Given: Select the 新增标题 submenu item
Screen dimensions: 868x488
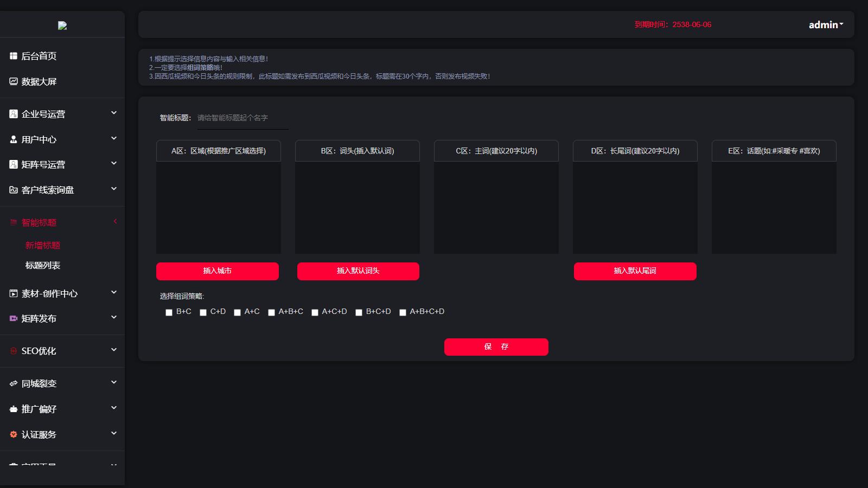Looking at the screenshot, I should [43, 245].
